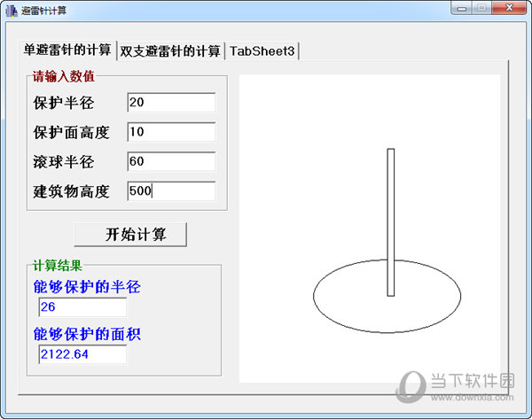Click the lightning rod drawing
Image resolution: width=532 pixels, height=419 pixels.
point(390,222)
